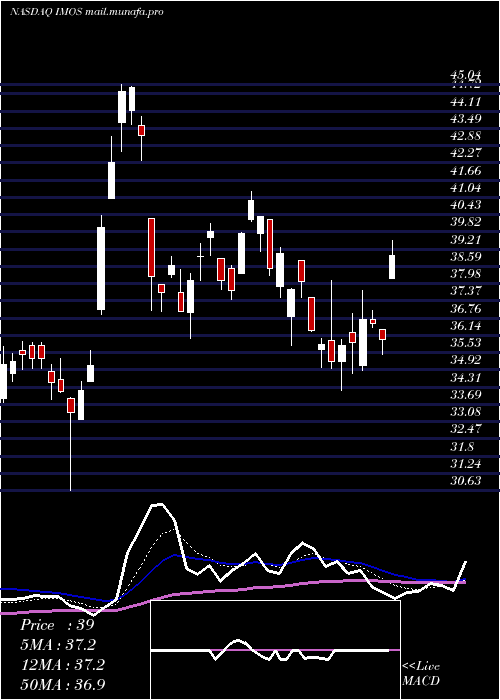Click the 39.21 price axis label

(x=466, y=239)
